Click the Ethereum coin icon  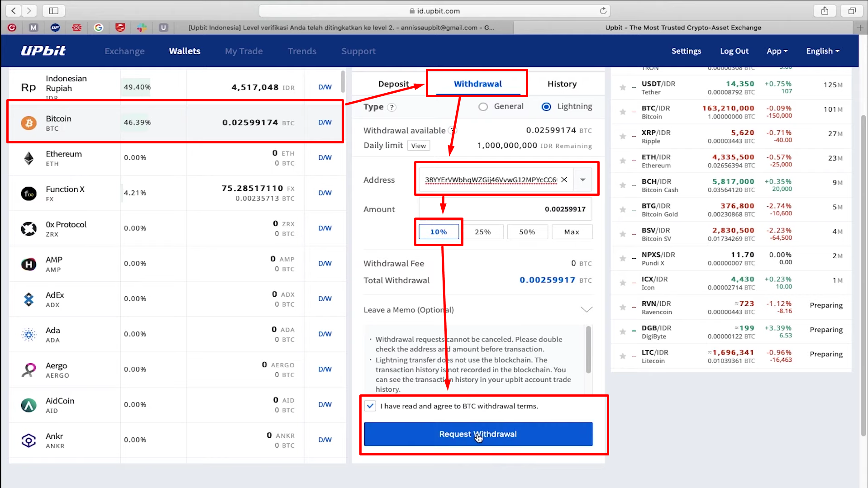pyautogui.click(x=29, y=158)
